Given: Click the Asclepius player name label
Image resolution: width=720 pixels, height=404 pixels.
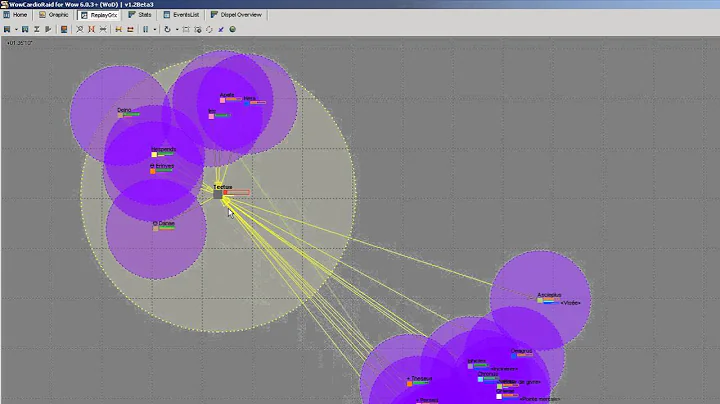Looking at the screenshot, I should click(549, 295).
